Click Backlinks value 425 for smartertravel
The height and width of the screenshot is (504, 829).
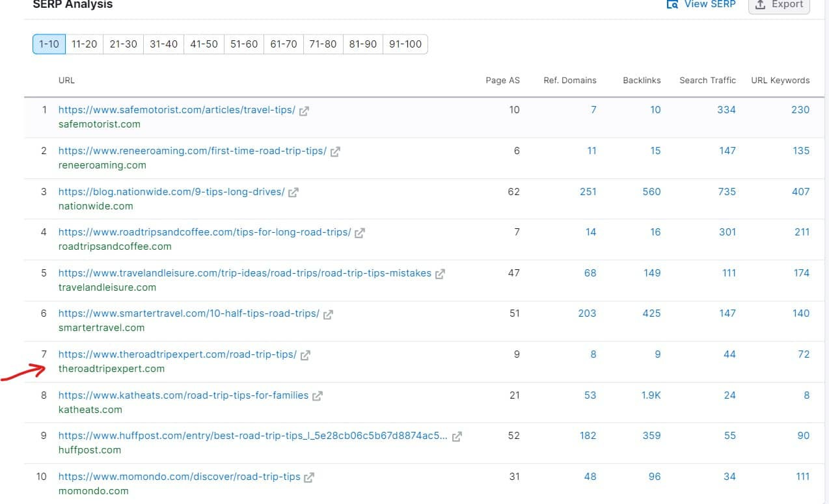[651, 313]
